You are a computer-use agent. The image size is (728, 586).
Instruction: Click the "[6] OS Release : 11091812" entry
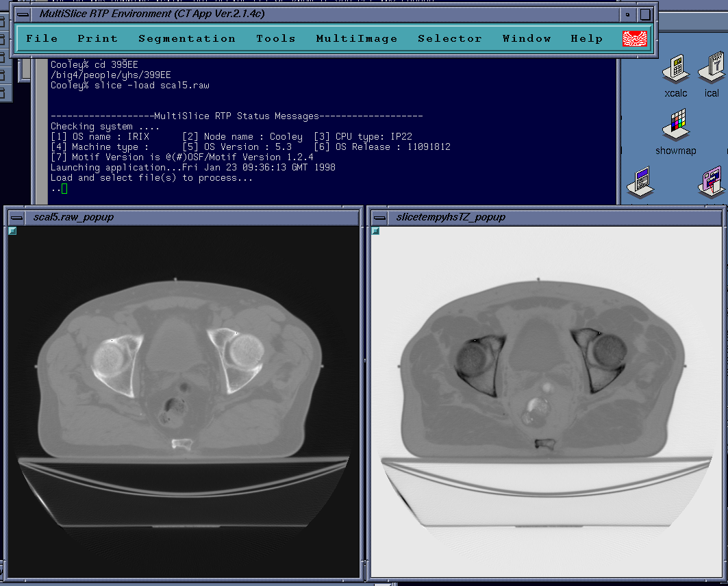(382, 146)
